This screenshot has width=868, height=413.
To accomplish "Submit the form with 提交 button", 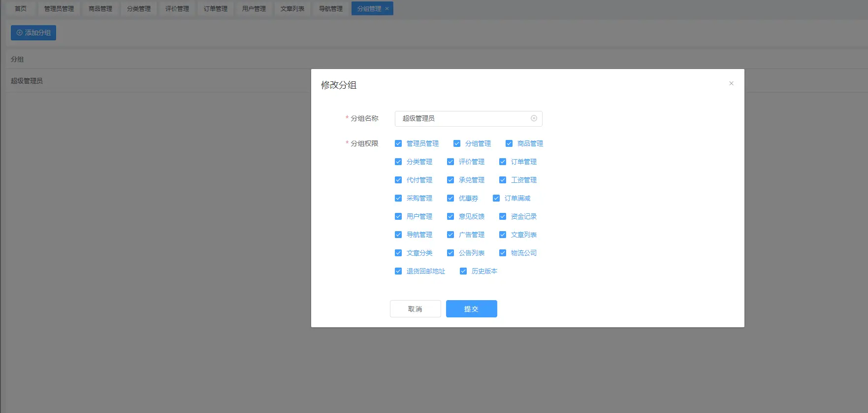I will [471, 309].
